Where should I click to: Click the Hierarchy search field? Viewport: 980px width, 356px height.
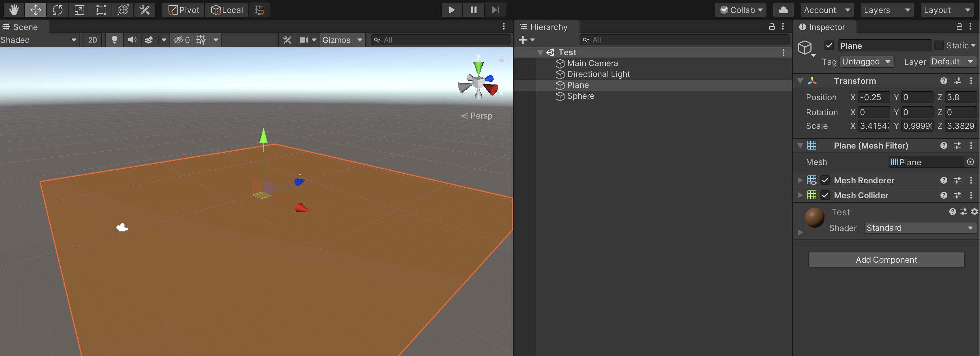pyautogui.click(x=684, y=40)
